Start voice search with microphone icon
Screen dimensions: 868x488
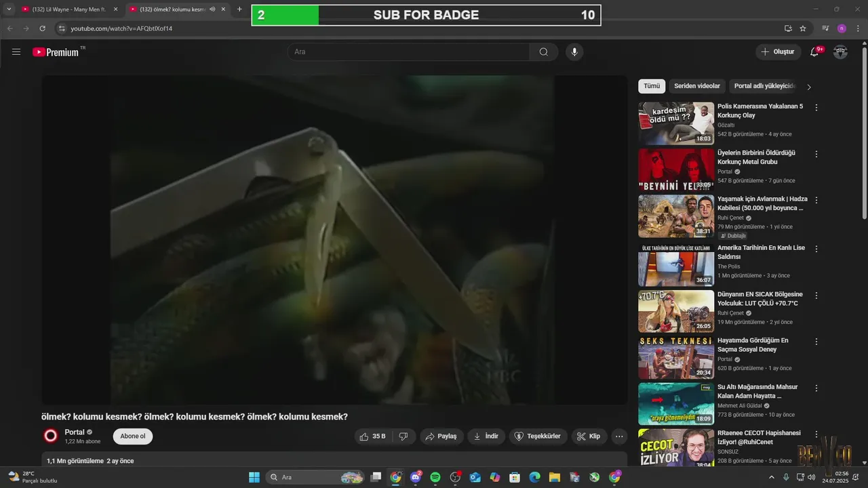point(574,52)
